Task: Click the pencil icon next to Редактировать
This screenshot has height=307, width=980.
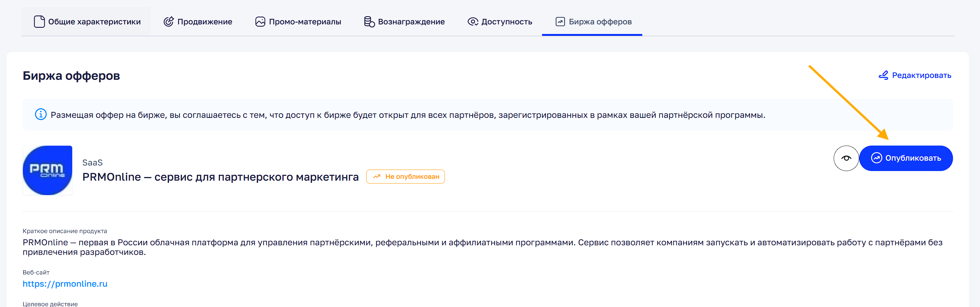Action: coord(884,75)
